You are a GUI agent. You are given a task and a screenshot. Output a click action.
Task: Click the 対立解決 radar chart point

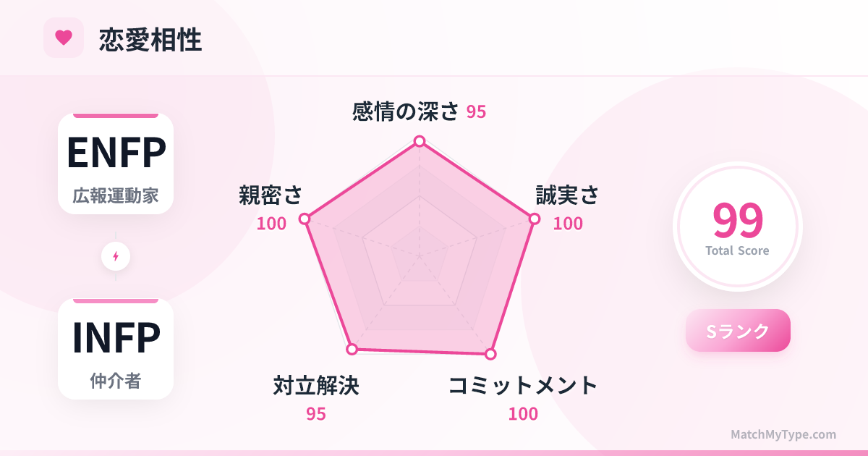coord(352,349)
